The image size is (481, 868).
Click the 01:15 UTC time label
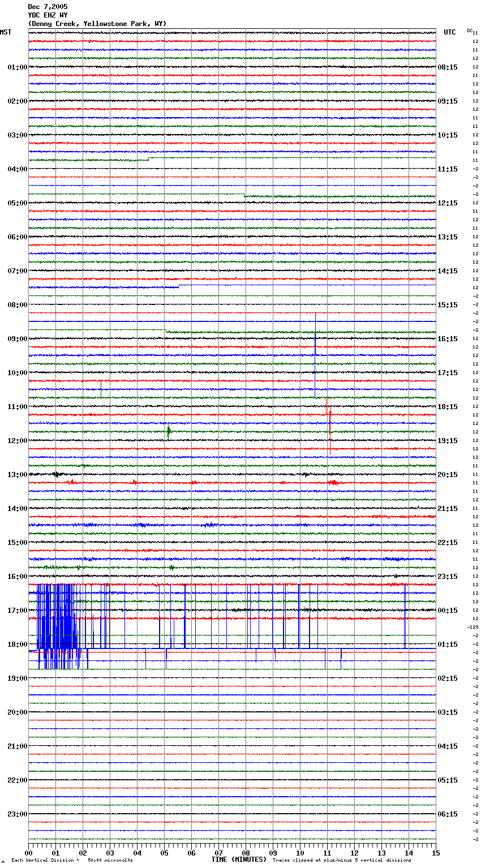[448, 644]
